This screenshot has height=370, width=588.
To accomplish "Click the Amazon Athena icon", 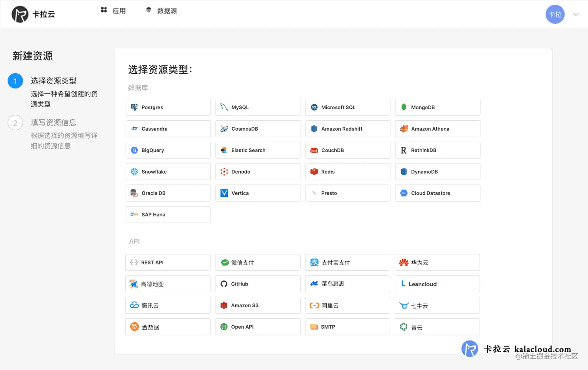I will pyautogui.click(x=404, y=129).
